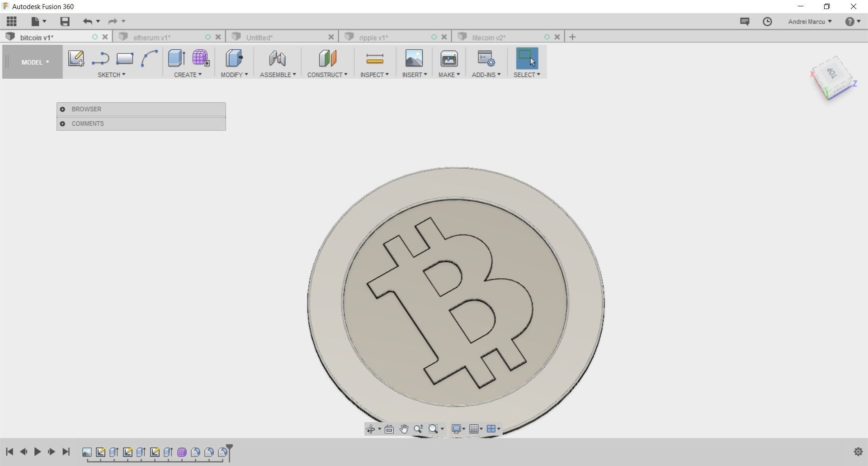Click the Offset Plane construct icon
Image resolution: width=868 pixels, height=466 pixels.
pyautogui.click(x=327, y=58)
